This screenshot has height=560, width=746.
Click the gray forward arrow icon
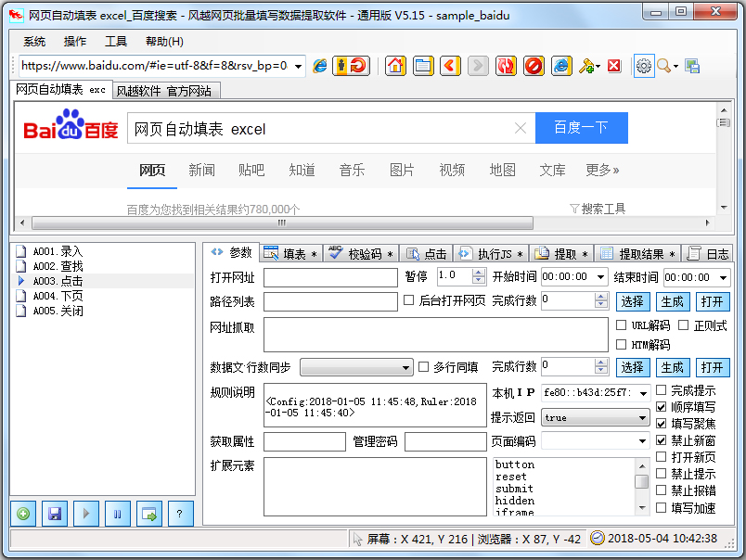tap(478, 66)
